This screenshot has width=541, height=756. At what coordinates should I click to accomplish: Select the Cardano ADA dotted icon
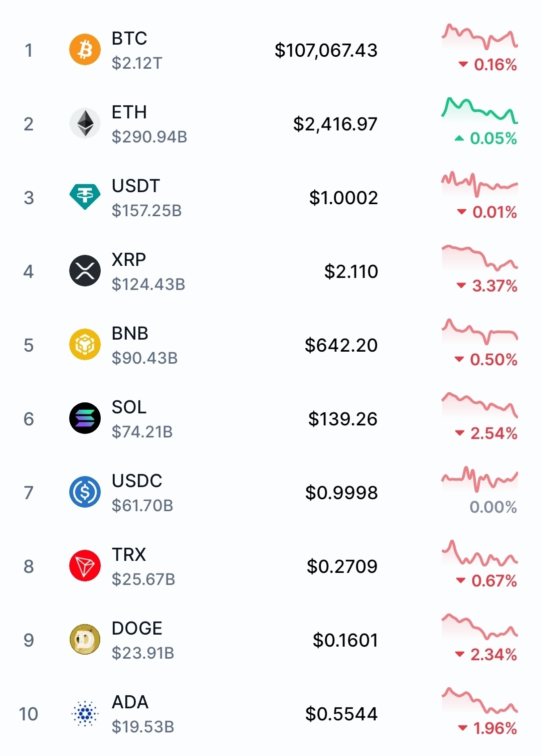[85, 713]
